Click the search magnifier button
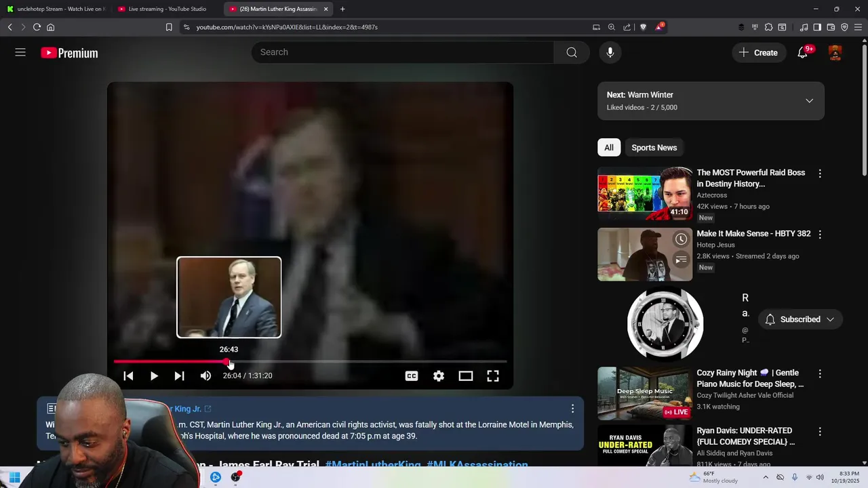Screen dimensions: 868x488 572,52
